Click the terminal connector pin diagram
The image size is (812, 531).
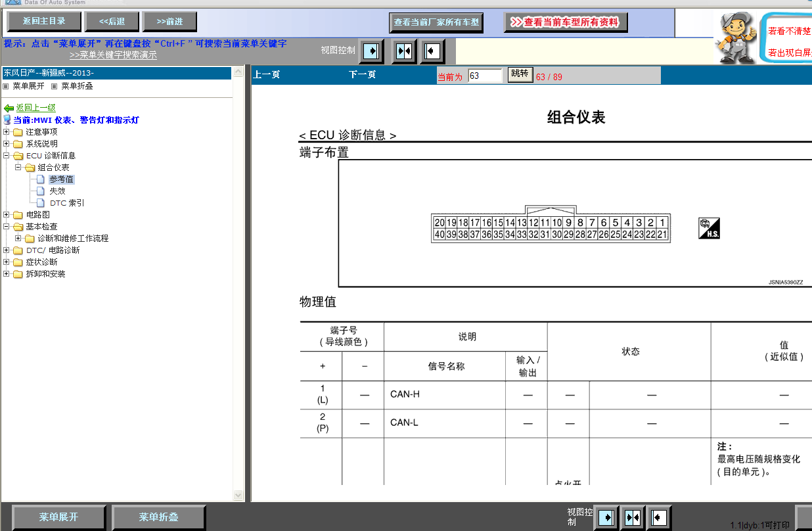(551, 224)
